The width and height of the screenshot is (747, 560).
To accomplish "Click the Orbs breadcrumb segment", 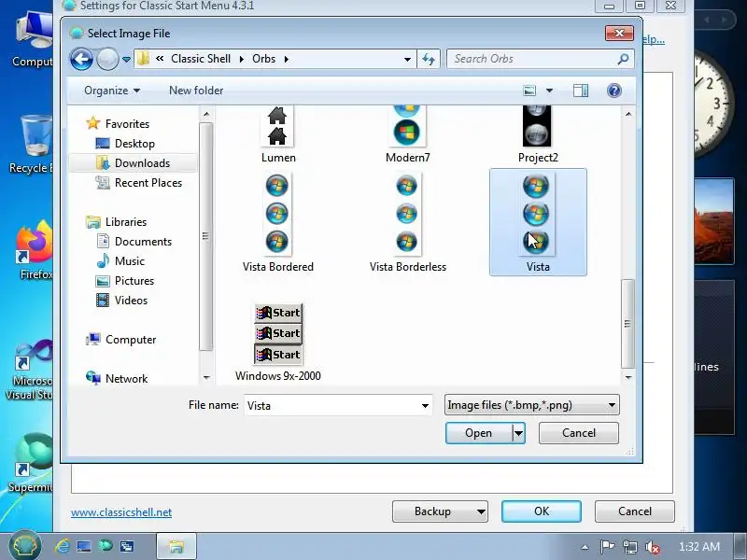I will [263, 59].
